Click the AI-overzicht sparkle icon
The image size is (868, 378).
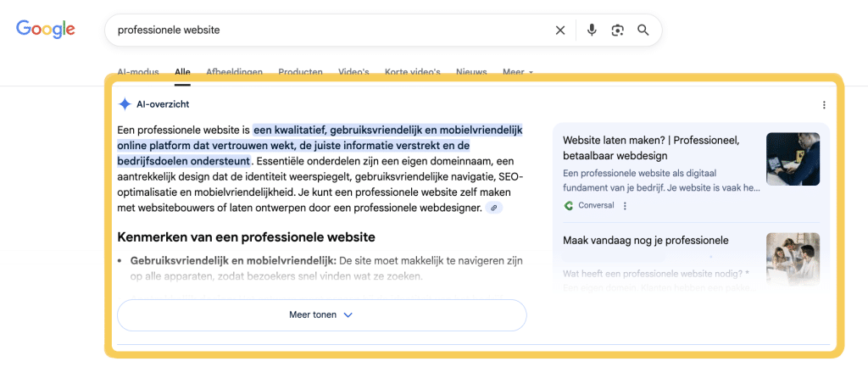click(125, 104)
